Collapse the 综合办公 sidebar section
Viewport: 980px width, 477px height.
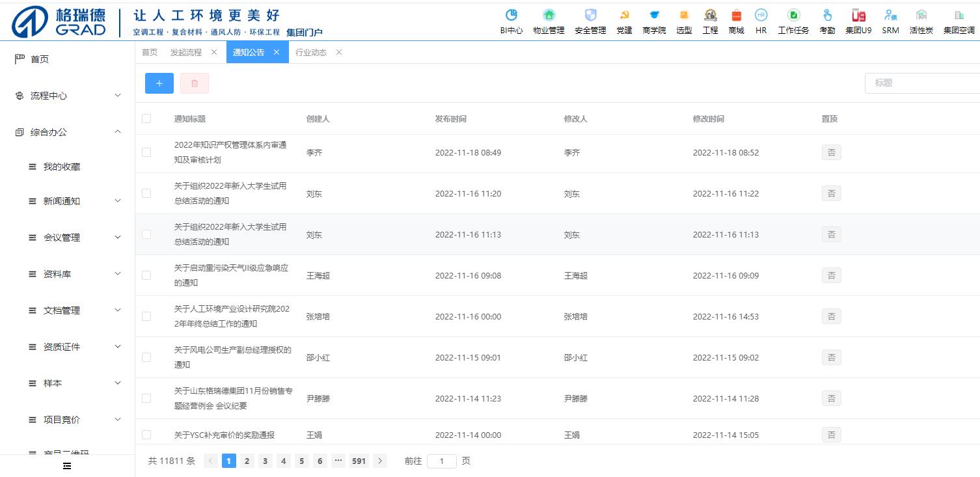[67, 132]
